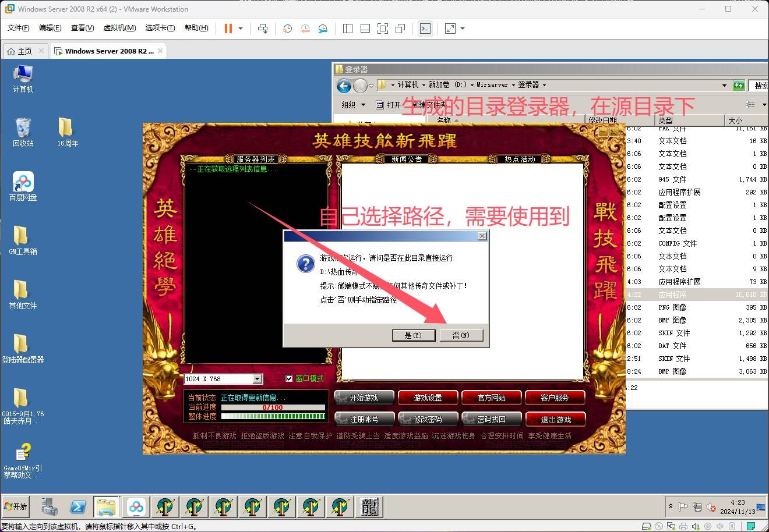Expand the 1024 X 768 resolution dropdown
Screen dimensions: 769x532
point(257,379)
